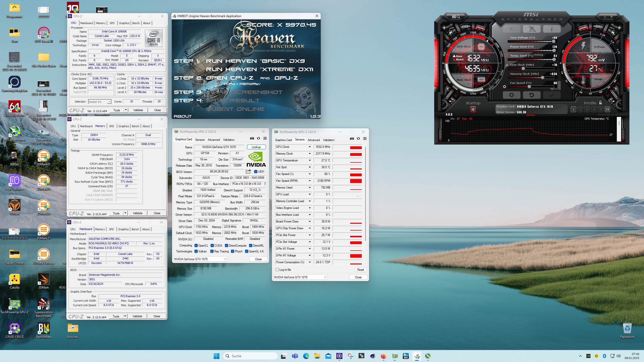This screenshot has height=362, width=644.
Task: Click Validate in the top CPU-Z window
Action: [138, 110]
